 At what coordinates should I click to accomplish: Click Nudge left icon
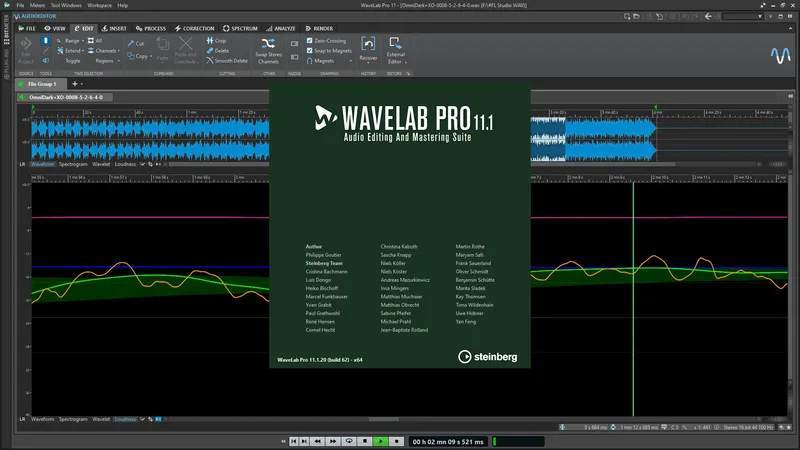click(294, 44)
